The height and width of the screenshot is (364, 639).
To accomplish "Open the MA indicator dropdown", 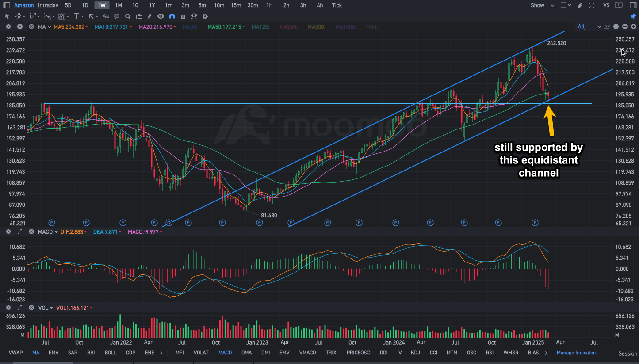I will click(x=44, y=27).
